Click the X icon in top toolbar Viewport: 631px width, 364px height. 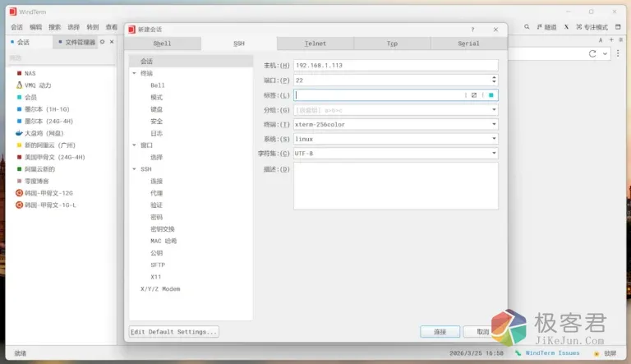point(566,27)
